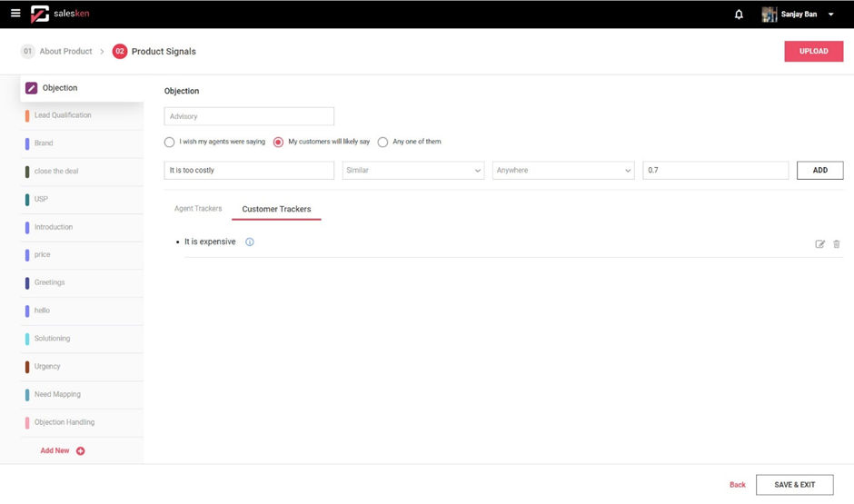
Task: Click the 02 step number badge
Action: (x=119, y=51)
